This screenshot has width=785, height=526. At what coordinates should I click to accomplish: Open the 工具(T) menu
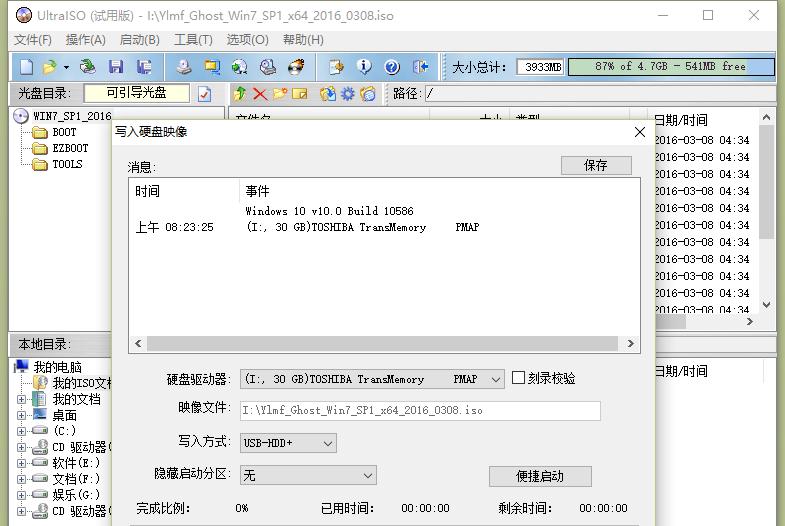193,40
